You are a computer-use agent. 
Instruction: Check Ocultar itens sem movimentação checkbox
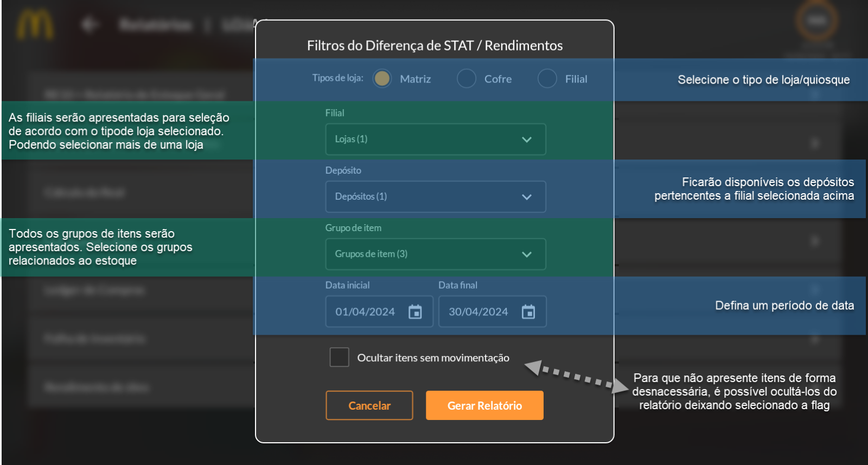(x=340, y=357)
